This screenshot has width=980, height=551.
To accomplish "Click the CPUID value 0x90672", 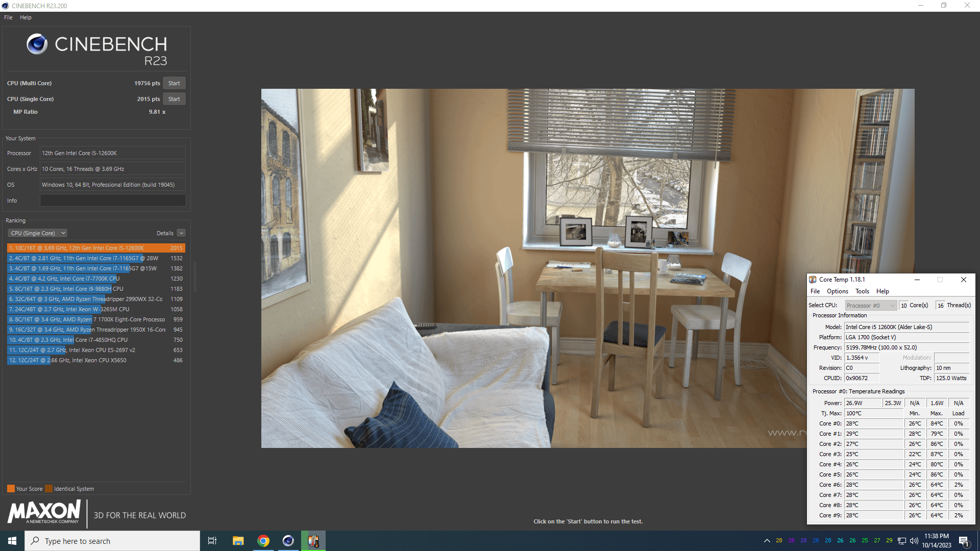I will (x=862, y=378).
